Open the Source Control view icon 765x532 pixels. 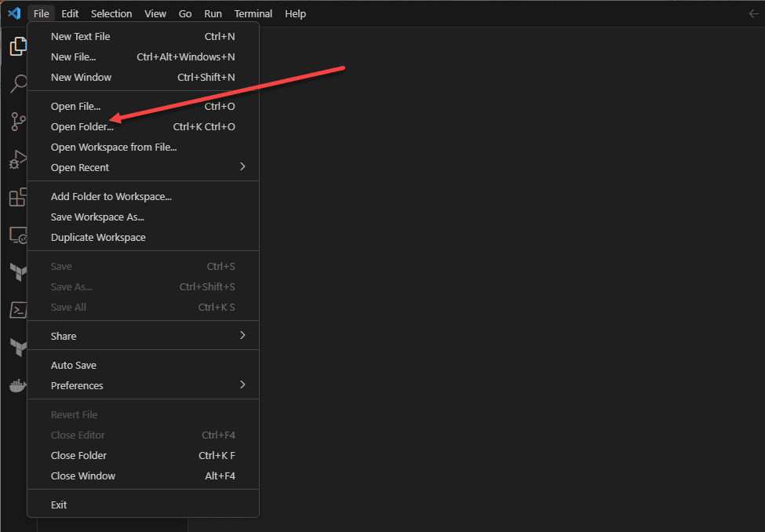[17, 122]
